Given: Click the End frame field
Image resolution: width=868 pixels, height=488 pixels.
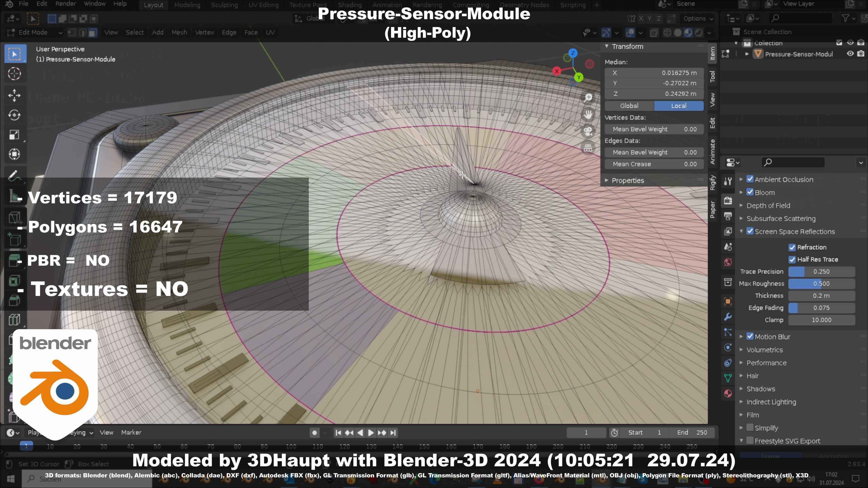Looking at the screenshot, I should (692, 433).
